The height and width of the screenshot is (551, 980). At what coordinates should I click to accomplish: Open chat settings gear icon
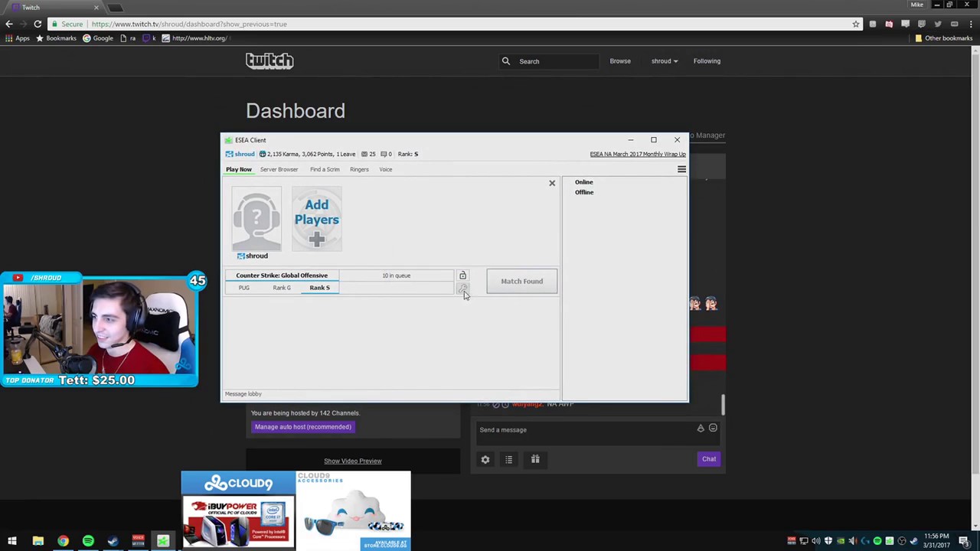[x=485, y=459]
